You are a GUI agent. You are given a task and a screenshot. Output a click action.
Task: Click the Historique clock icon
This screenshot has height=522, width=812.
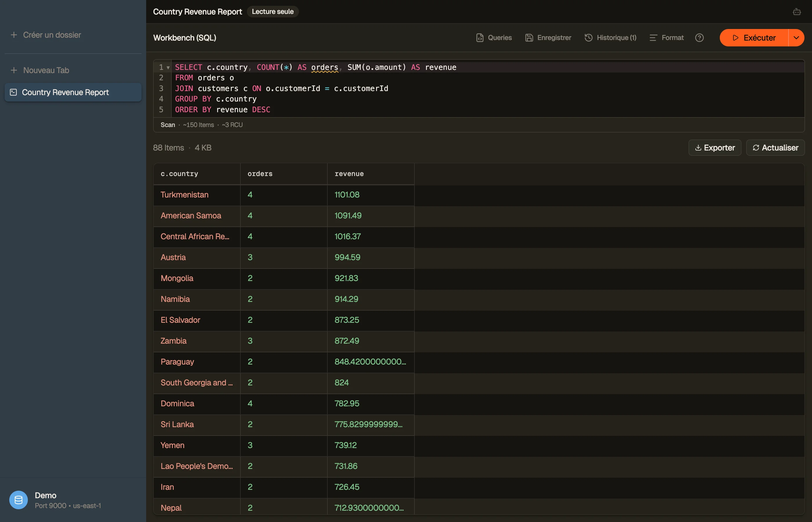click(589, 38)
